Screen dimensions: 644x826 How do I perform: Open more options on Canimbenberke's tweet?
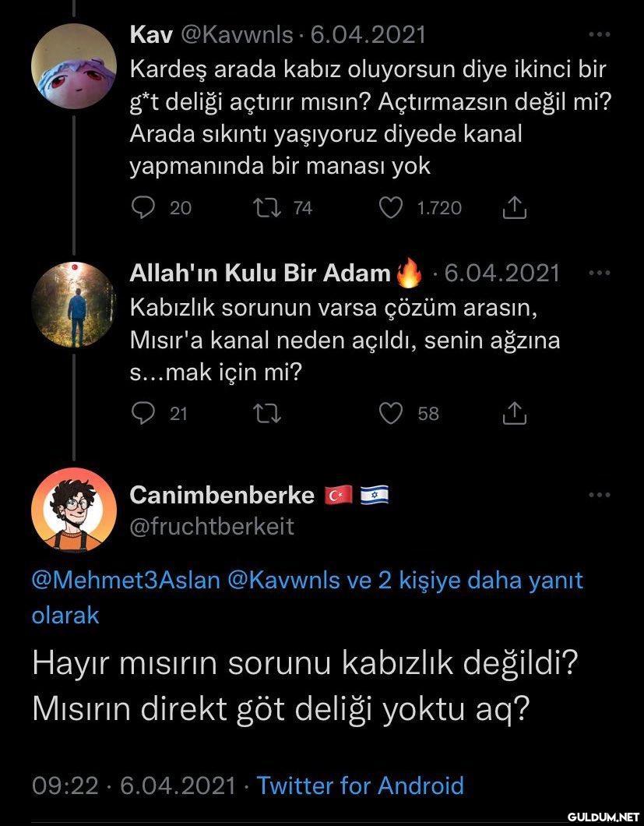[x=597, y=495]
